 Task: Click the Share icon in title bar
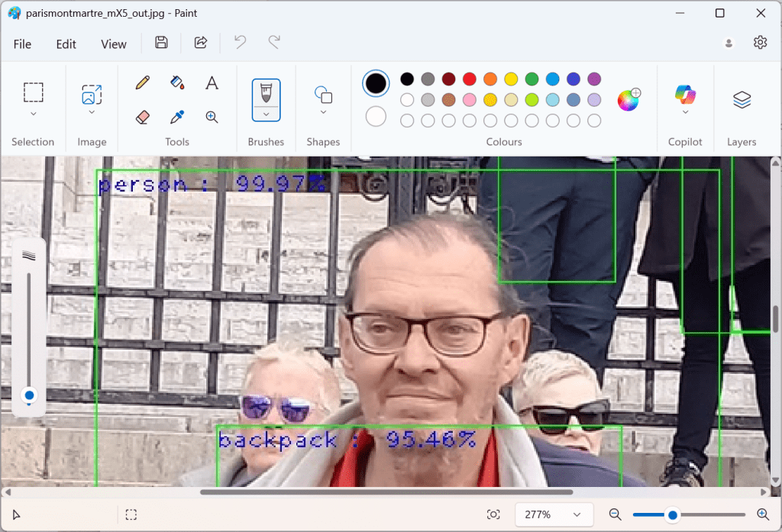click(x=201, y=43)
